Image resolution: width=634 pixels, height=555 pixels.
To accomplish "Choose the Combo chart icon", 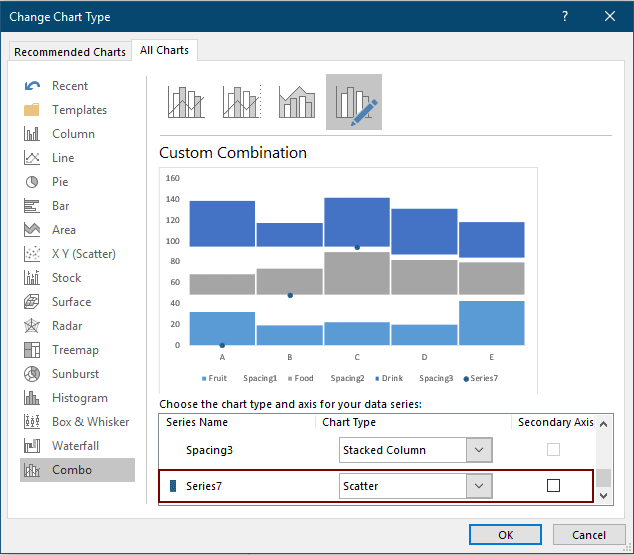I will [x=32, y=470].
